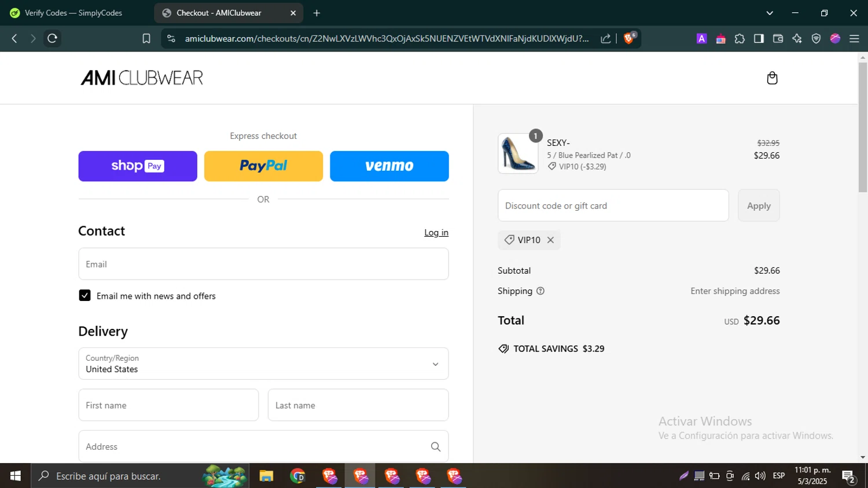Viewport: 868px width, 488px height.
Task: Open the browser hamburger menu
Action: click(854, 38)
